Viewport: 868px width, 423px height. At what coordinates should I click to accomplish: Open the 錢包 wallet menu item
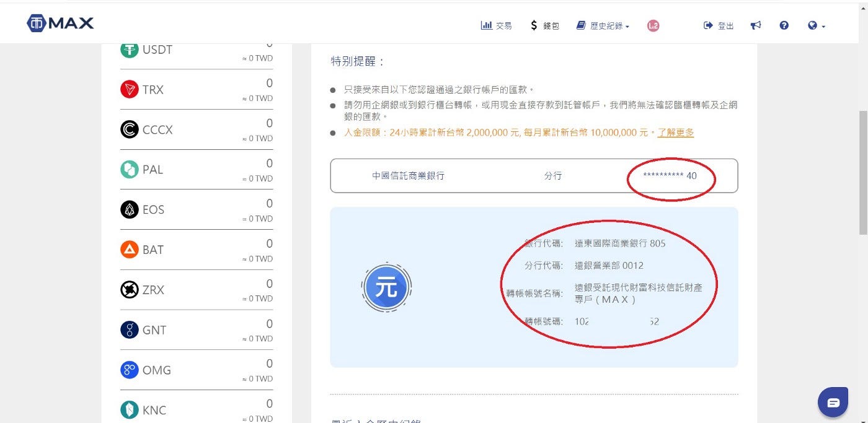545,25
